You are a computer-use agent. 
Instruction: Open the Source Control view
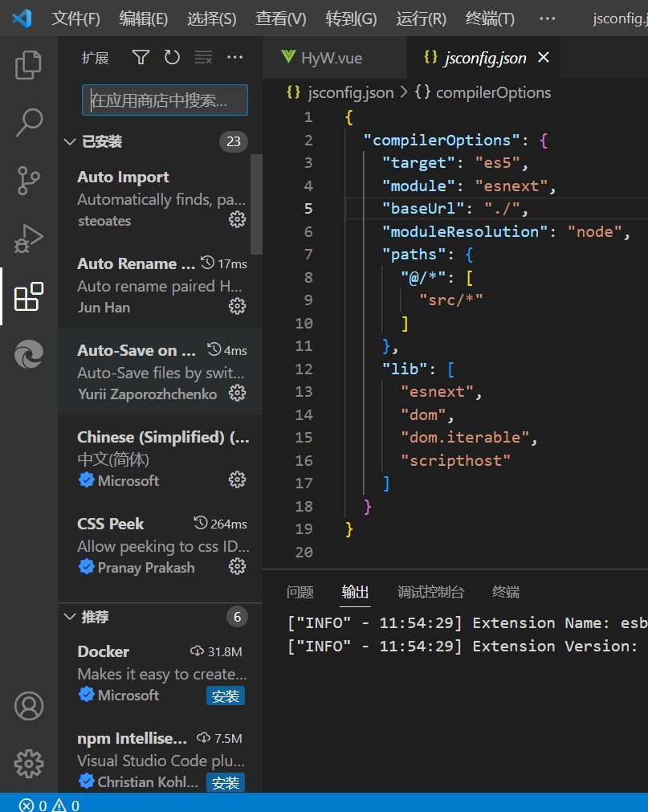[29, 181]
